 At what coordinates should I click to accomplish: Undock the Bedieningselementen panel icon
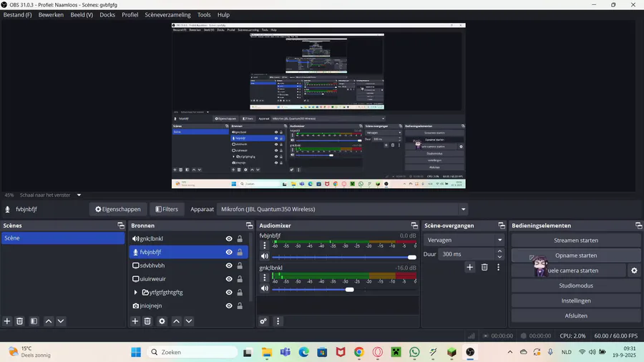coord(638,225)
